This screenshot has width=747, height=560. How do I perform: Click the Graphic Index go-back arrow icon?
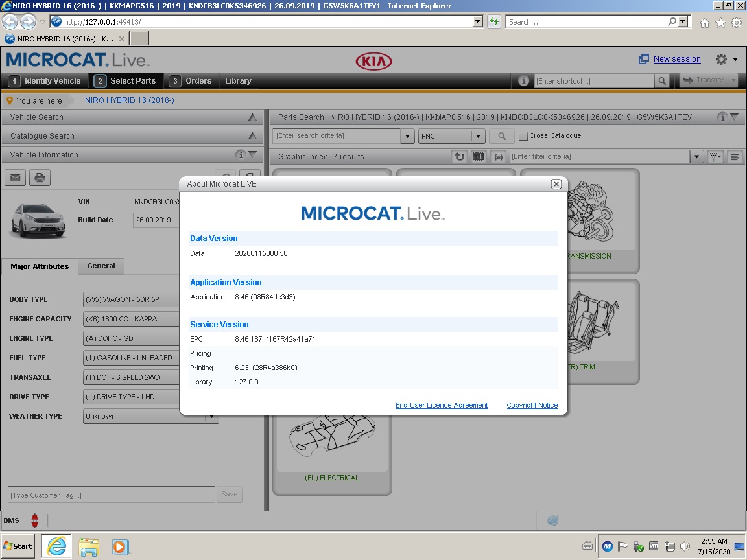(x=459, y=156)
